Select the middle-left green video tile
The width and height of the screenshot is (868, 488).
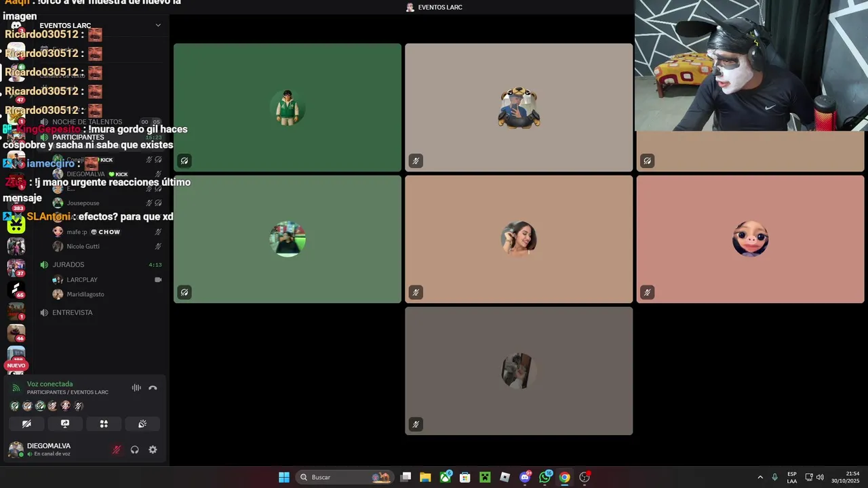(288, 239)
